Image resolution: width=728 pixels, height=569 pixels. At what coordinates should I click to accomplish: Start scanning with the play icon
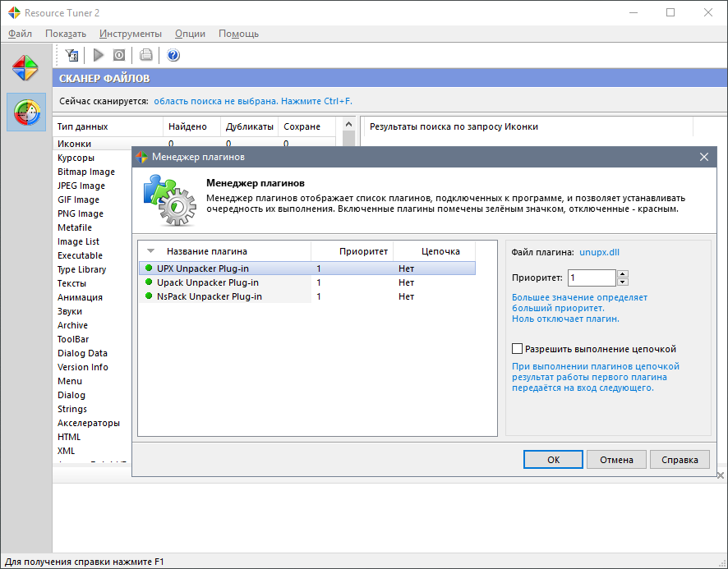point(99,55)
